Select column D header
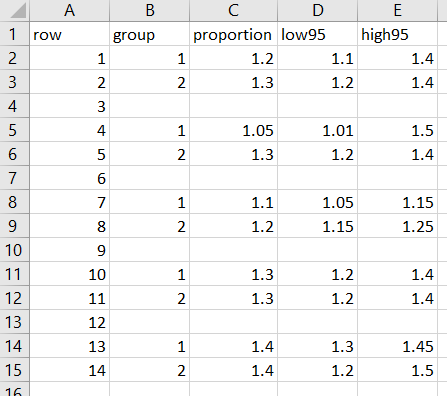 coord(317,11)
